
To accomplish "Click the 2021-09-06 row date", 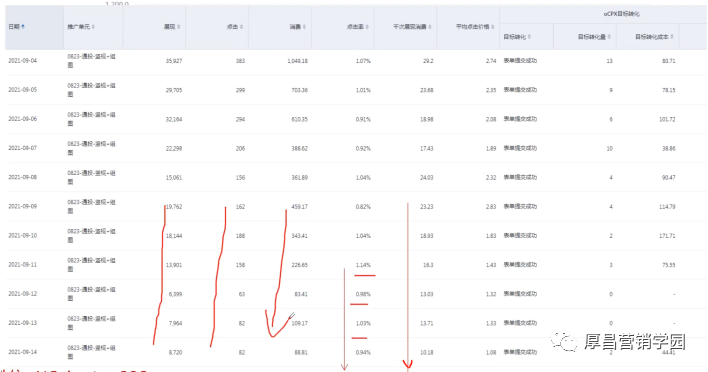I will 23,119.
